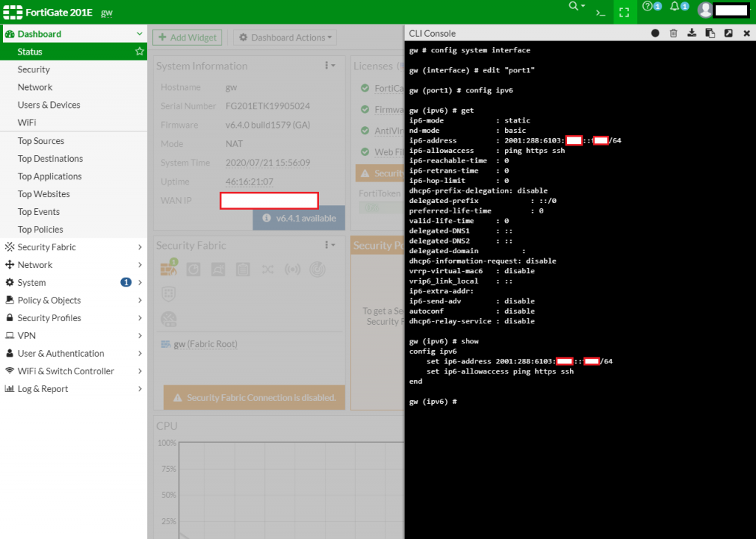756x539 pixels.
Task: Click the Firmware version value v6.4.0 build1579
Action: coord(267,125)
